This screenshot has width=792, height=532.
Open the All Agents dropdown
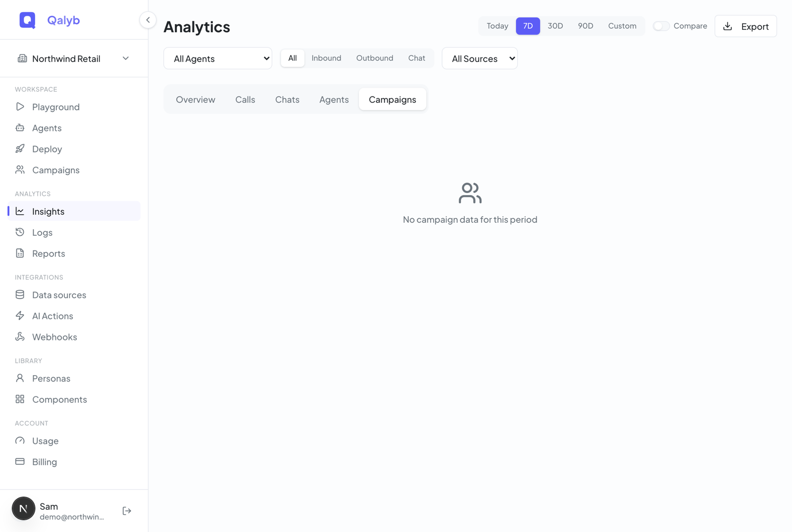[x=218, y=58]
